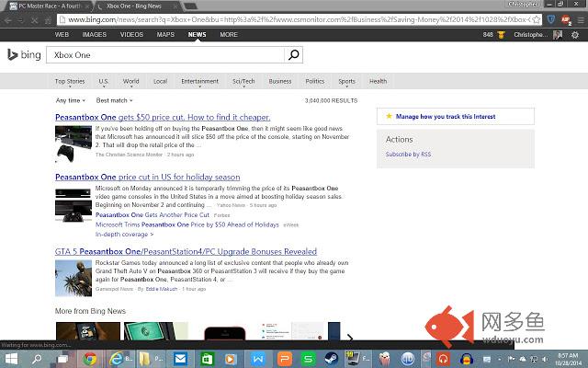Open 'In-depth coverage' link
588x368 pixels.
tap(124, 235)
